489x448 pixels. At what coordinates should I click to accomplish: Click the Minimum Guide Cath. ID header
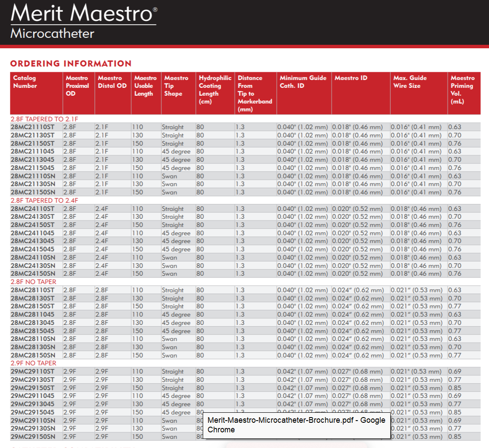[x=303, y=82]
